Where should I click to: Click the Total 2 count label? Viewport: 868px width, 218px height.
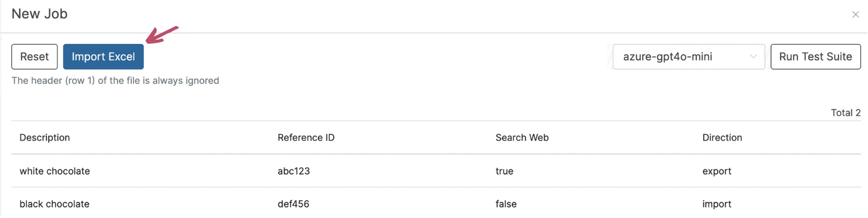(x=845, y=113)
